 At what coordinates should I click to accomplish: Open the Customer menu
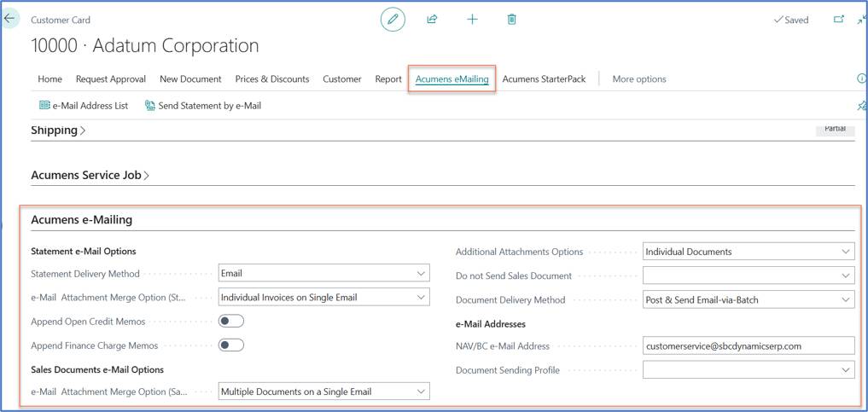click(x=342, y=79)
